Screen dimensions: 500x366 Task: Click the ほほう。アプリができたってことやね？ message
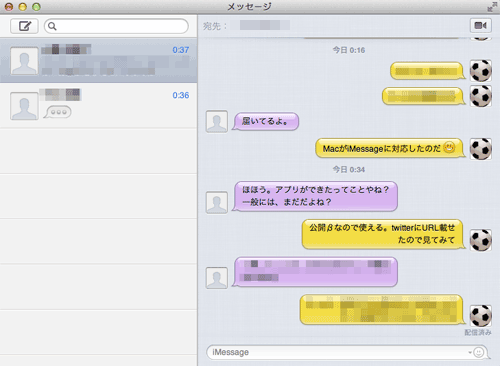click(315, 196)
